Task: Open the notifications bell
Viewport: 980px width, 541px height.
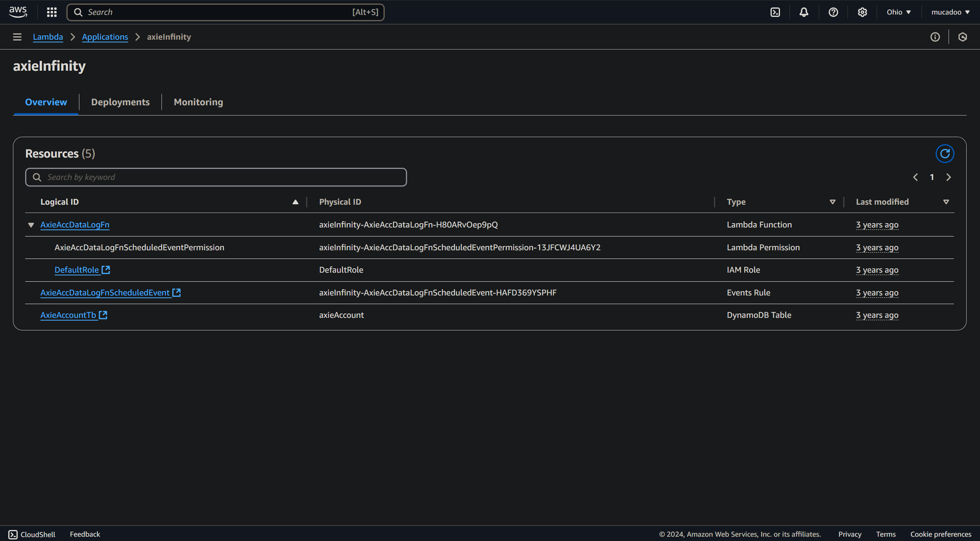Action: click(x=804, y=12)
